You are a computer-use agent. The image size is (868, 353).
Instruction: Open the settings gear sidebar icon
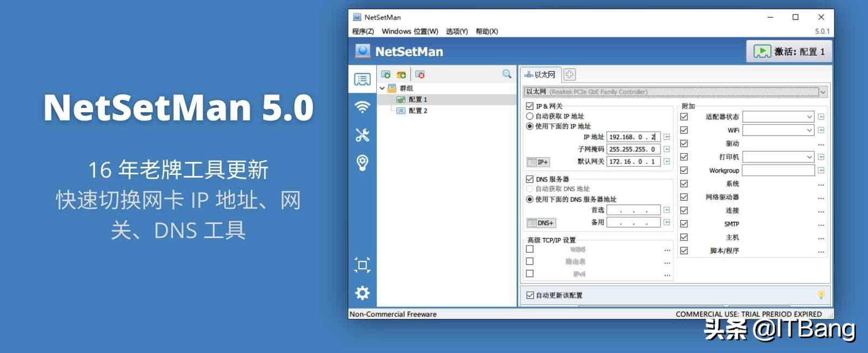point(362,293)
